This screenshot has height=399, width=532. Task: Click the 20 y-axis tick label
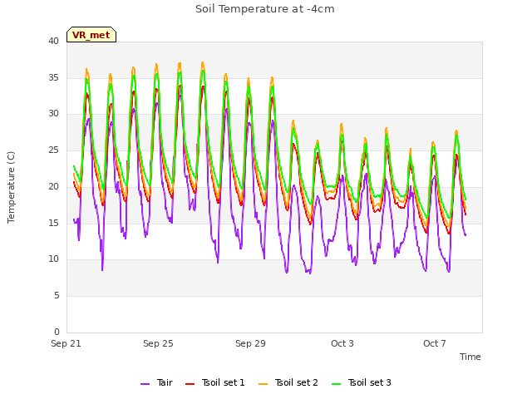click(x=53, y=186)
